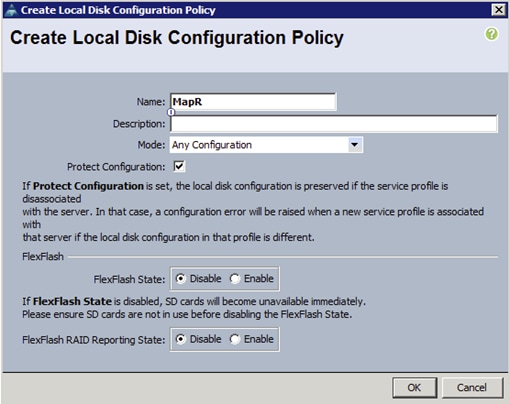Click the FlexFlash section header text
The height and width of the screenshot is (404, 510).
coord(43,256)
